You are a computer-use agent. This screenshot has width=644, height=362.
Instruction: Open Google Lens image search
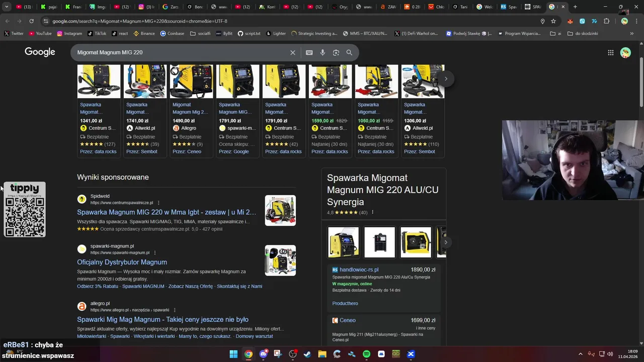[336, 52]
